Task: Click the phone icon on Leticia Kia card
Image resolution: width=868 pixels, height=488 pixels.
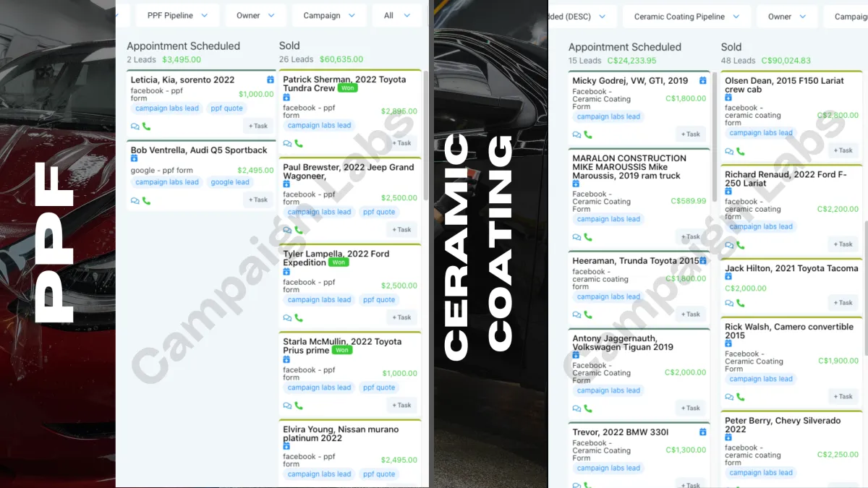Action: click(147, 126)
